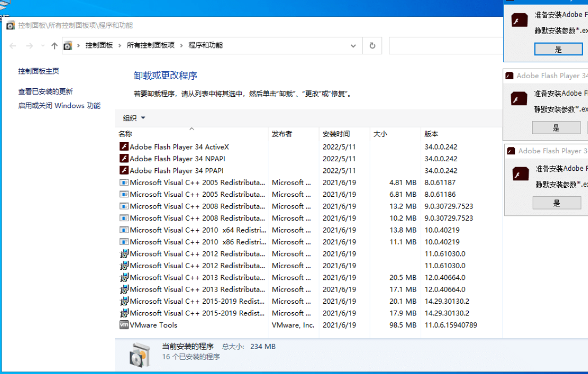Screen dimensions: 588x374
Task: Click the 17.9 MB size cell
Action: pos(403,313)
